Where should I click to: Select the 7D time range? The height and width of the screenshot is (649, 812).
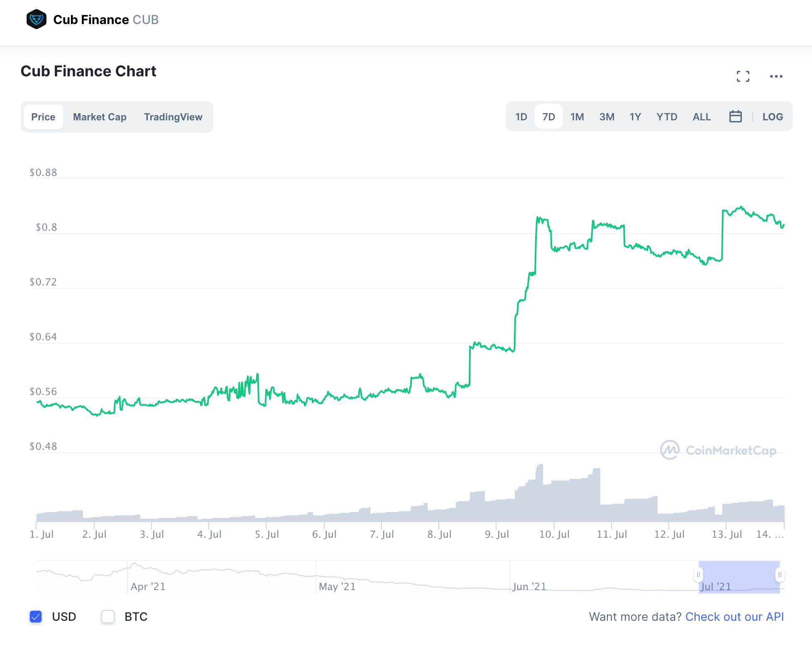point(548,117)
